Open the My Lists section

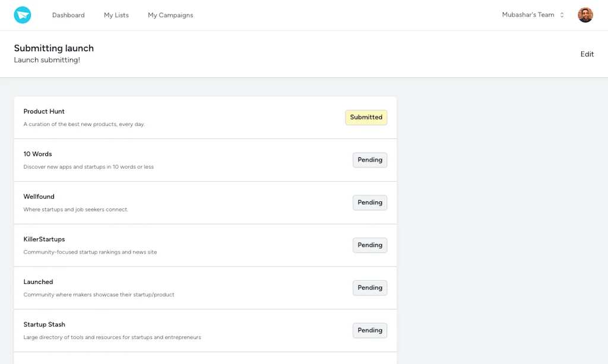116,15
